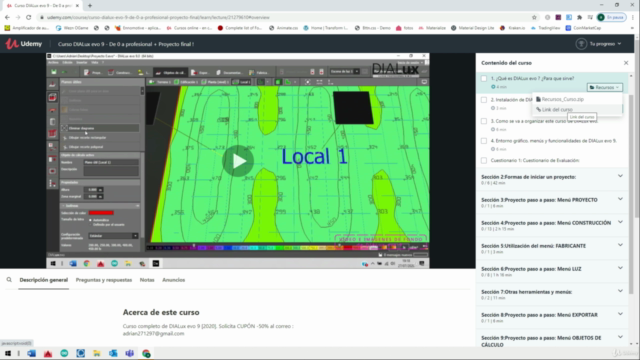The image size is (640, 360).
Task: Open the CoinMarketCap bookmark
Action: (583, 28)
